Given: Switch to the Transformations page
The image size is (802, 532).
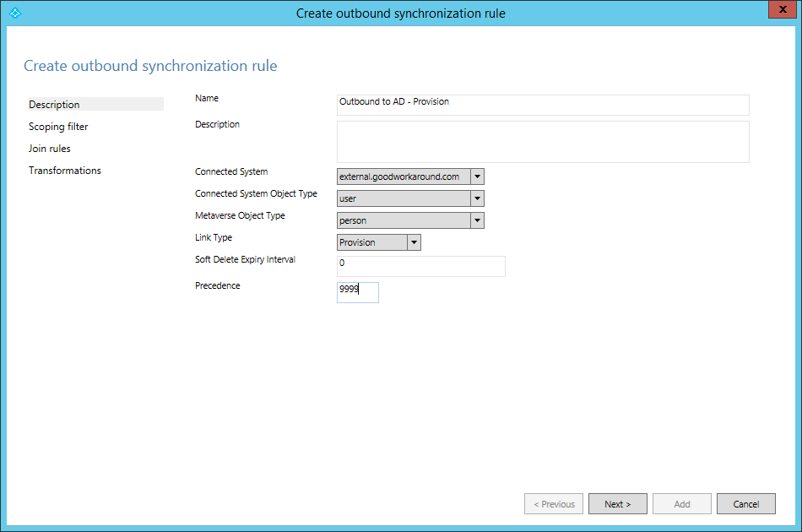Looking at the screenshot, I should click(x=65, y=171).
